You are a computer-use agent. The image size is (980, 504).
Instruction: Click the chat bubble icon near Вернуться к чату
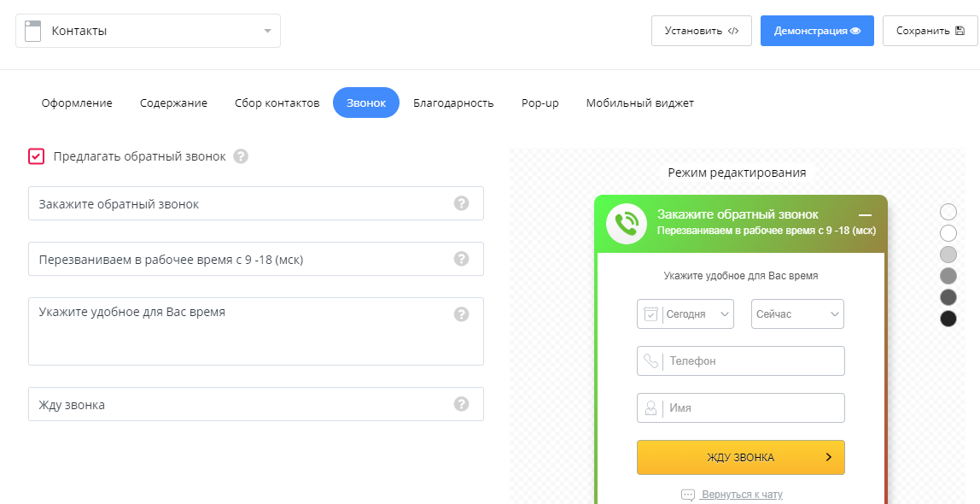687,495
